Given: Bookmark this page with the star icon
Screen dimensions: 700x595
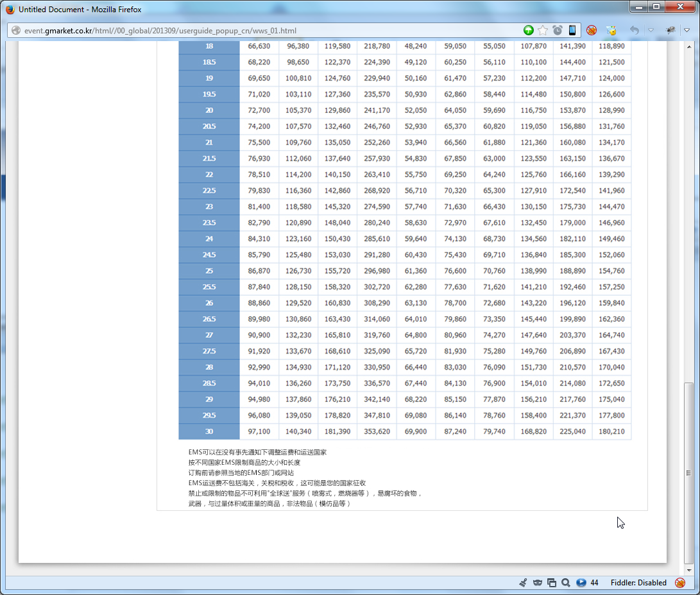Looking at the screenshot, I should click(x=542, y=30).
